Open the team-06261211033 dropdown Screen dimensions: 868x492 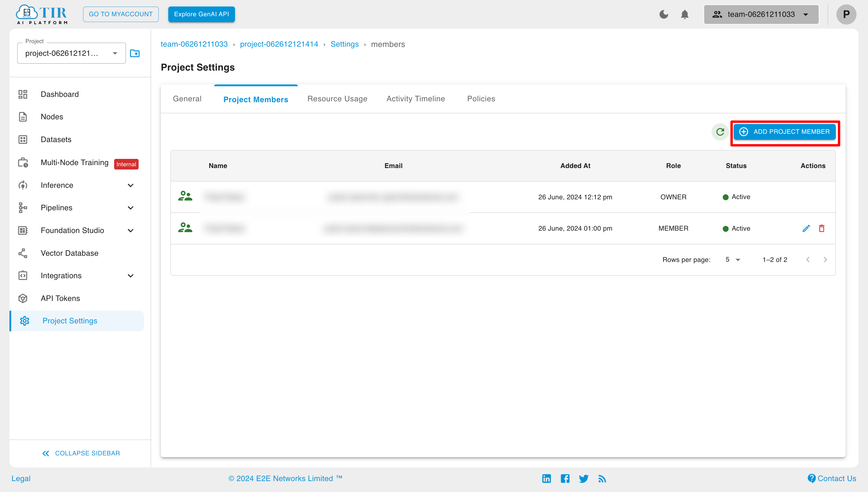(761, 14)
